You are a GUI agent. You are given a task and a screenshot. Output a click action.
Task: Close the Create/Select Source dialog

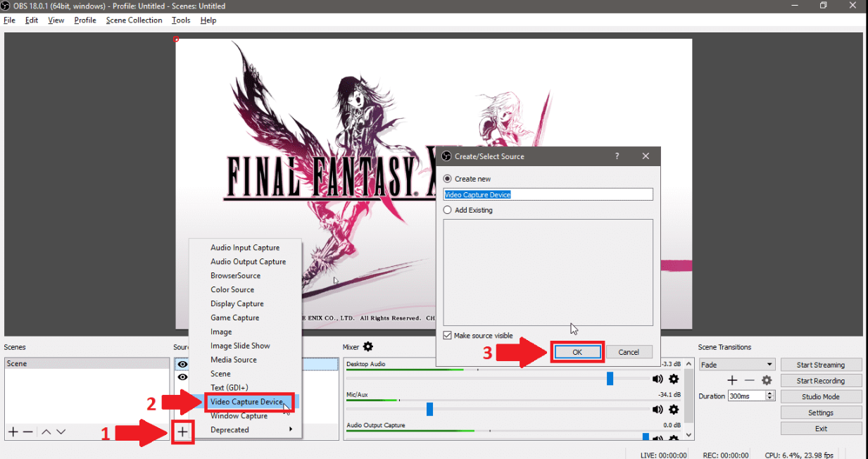(x=646, y=156)
